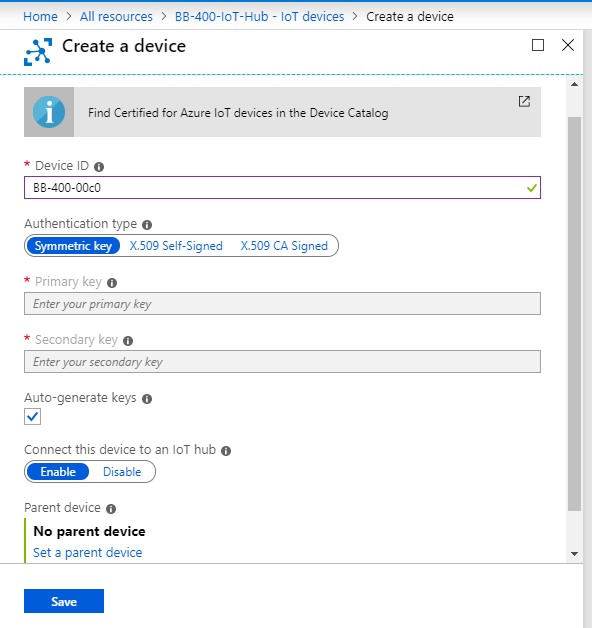The width and height of the screenshot is (592, 628).
Task: Click the Device ID input field
Action: click(x=282, y=187)
